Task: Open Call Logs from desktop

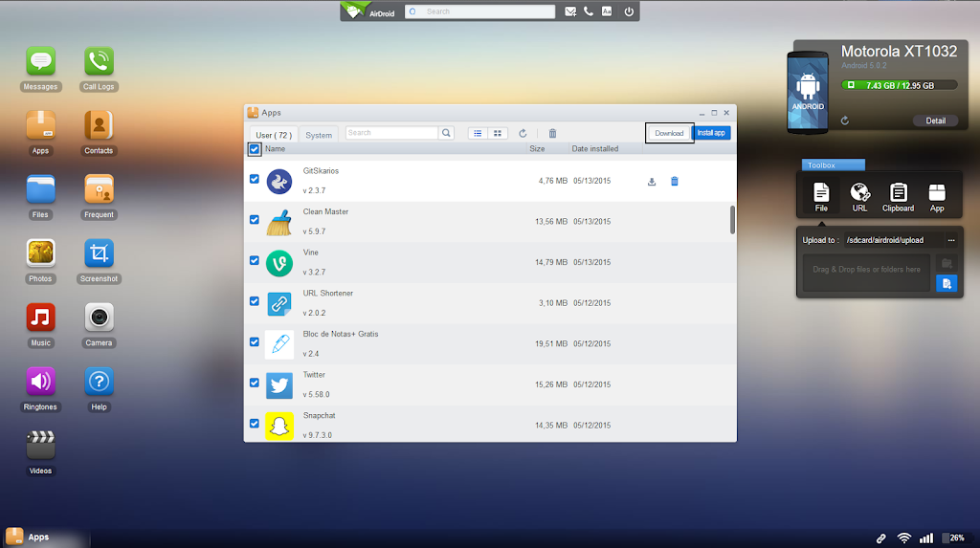Action: tap(99, 63)
